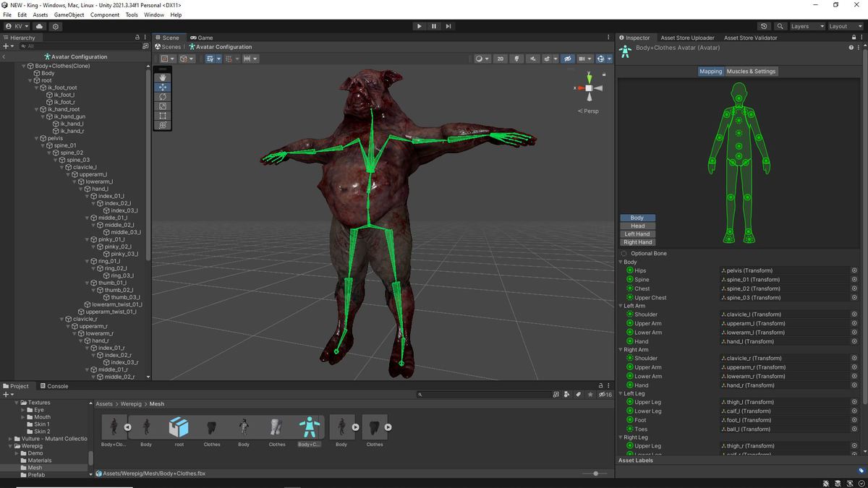Click the Open in Tags asset label icon
Viewport: 868px width, 488px height.
coord(861,471)
